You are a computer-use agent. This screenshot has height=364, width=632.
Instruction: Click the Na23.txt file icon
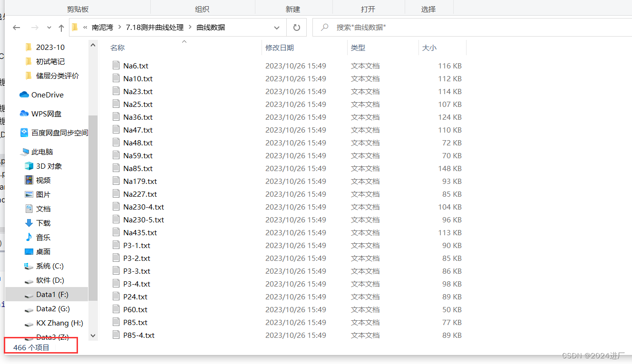(x=116, y=91)
